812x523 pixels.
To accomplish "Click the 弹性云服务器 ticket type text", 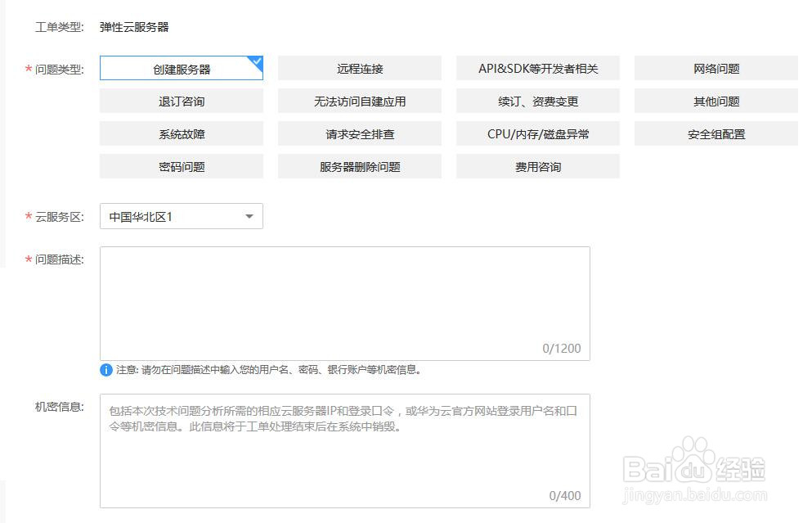I will (134, 27).
